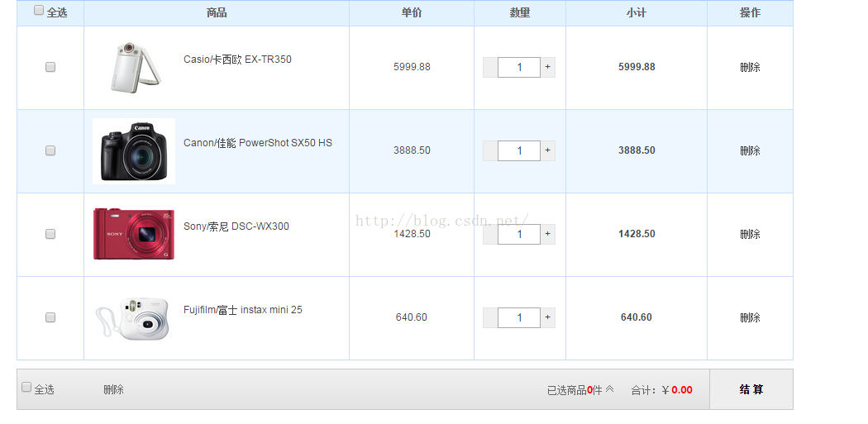Tick the checkbox for Casio EX-TR350
This screenshot has height=424, width=868.
[50, 67]
